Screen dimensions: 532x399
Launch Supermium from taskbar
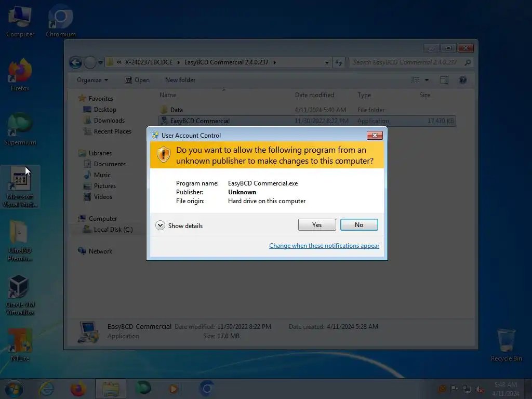click(x=143, y=389)
